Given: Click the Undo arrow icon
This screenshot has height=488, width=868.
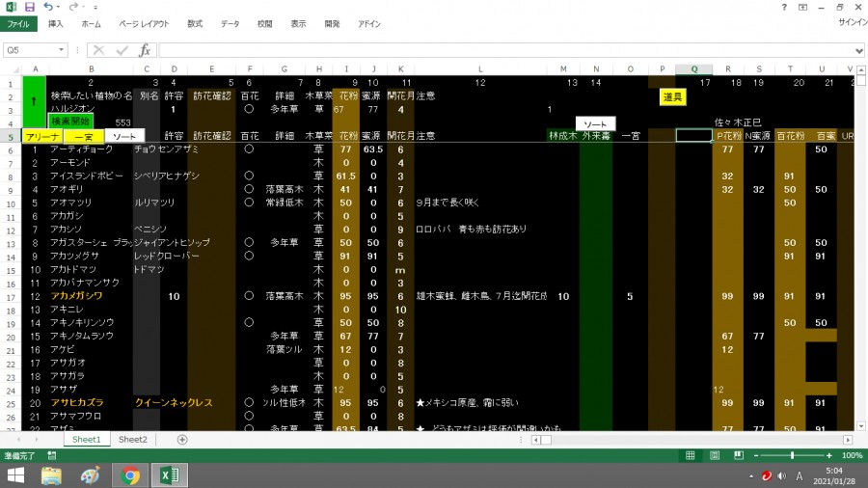Looking at the screenshot, I should tap(47, 7).
